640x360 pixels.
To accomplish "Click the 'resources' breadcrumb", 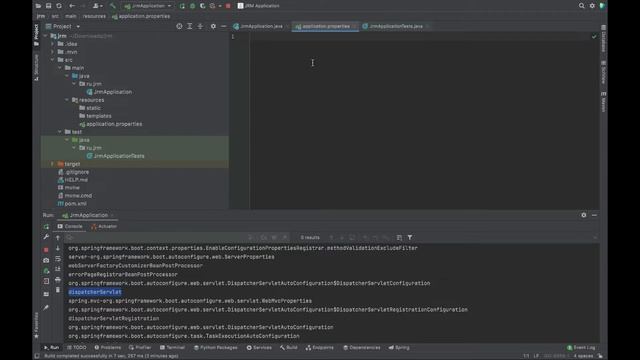I will click(94, 16).
